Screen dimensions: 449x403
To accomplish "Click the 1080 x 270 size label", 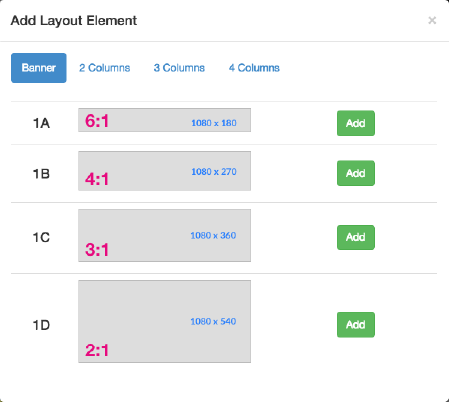I will point(214,172).
